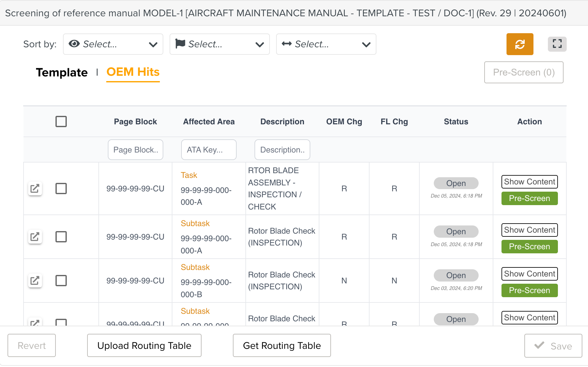Switch to the OEM Hits tab
The image size is (588, 367).
pyautogui.click(x=133, y=72)
